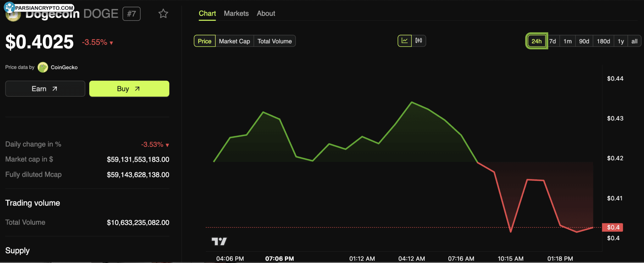Set chart range to 24h
This screenshot has width=644, height=263.
click(x=537, y=41)
